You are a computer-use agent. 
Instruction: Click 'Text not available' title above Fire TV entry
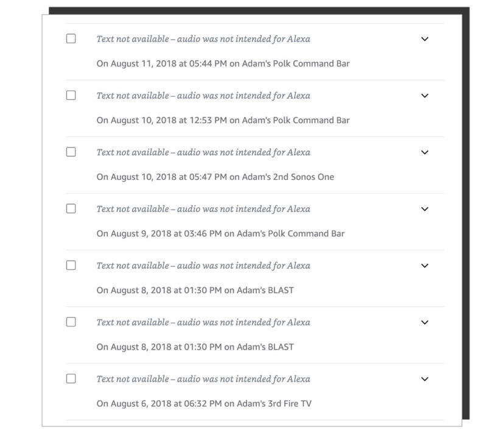203,379
